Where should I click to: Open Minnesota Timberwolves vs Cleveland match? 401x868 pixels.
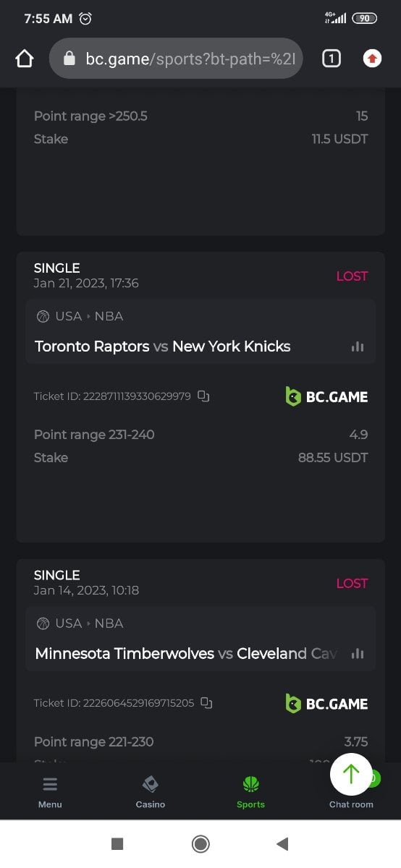[x=186, y=654]
